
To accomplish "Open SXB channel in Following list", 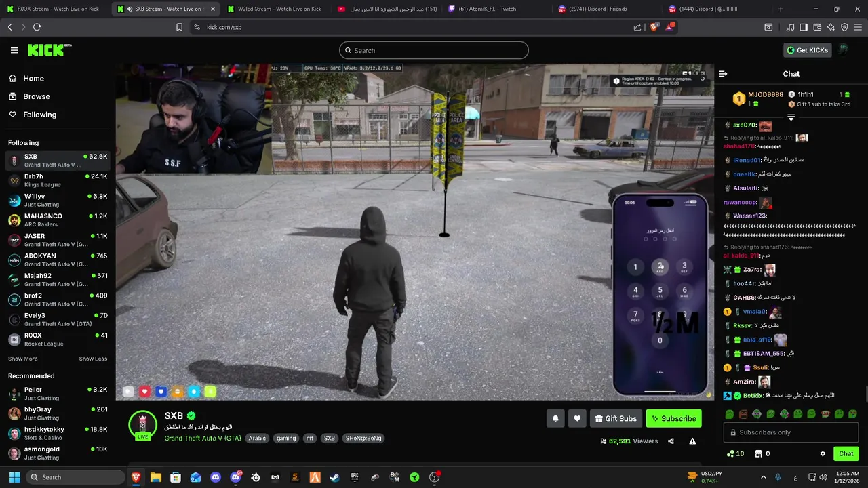I will 58,161.
